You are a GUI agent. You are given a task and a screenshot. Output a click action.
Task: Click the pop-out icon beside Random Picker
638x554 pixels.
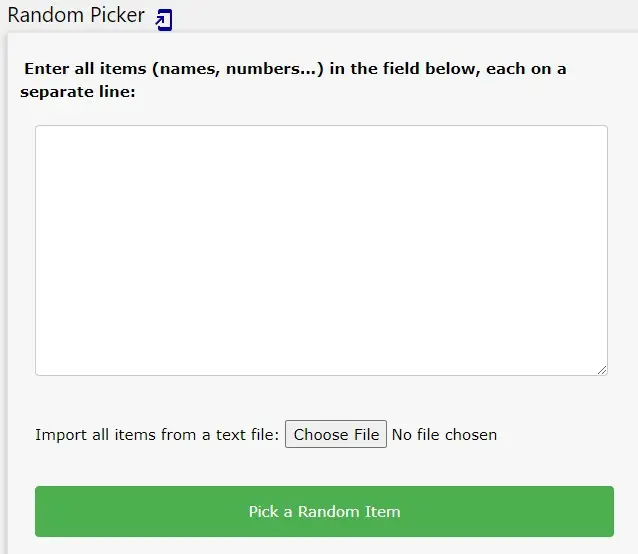(164, 19)
